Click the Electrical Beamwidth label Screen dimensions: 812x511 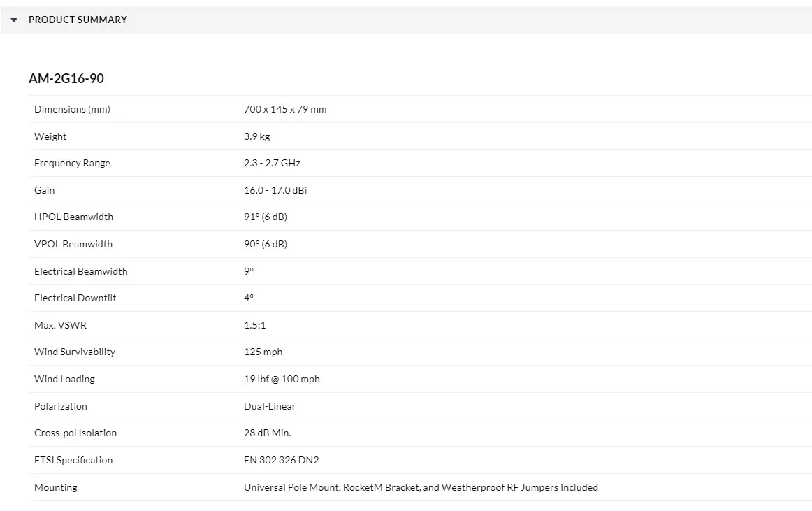pos(80,271)
